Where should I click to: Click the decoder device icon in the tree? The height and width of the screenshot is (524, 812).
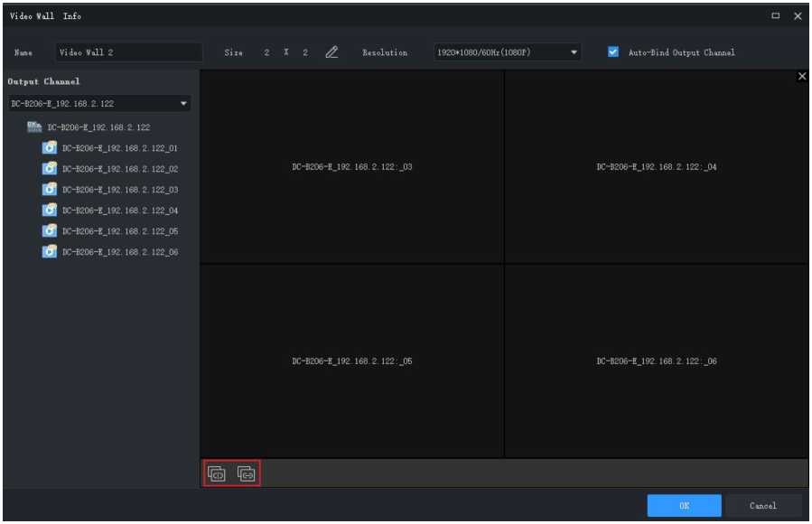click(x=35, y=127)
